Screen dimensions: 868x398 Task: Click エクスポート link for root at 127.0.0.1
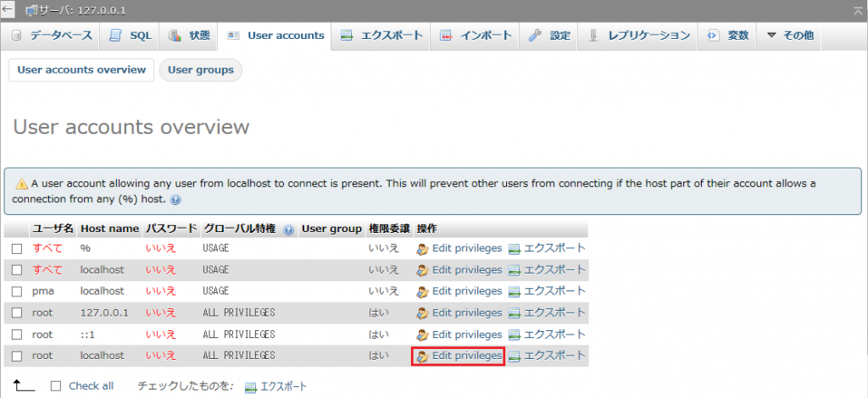point(547,312)
